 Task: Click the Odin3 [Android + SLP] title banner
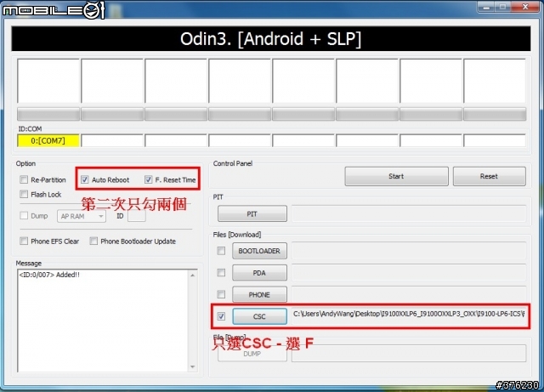pos(271,38)
